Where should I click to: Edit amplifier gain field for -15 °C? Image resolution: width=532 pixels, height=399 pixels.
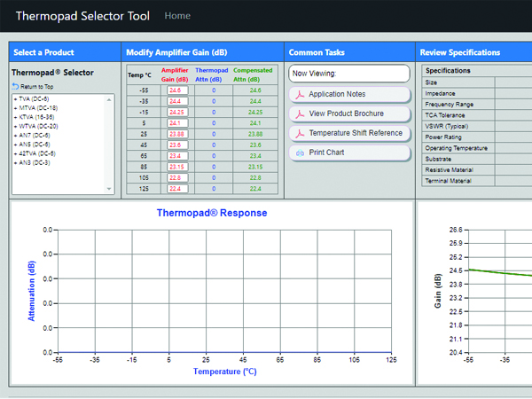[177, 113]
